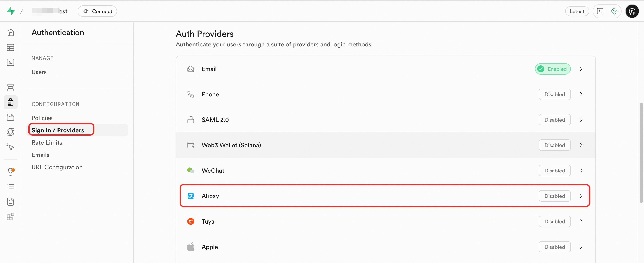The image size is (644, 263).
Task: Expand the Alipay provider chevron
Action: coord(581,196)
